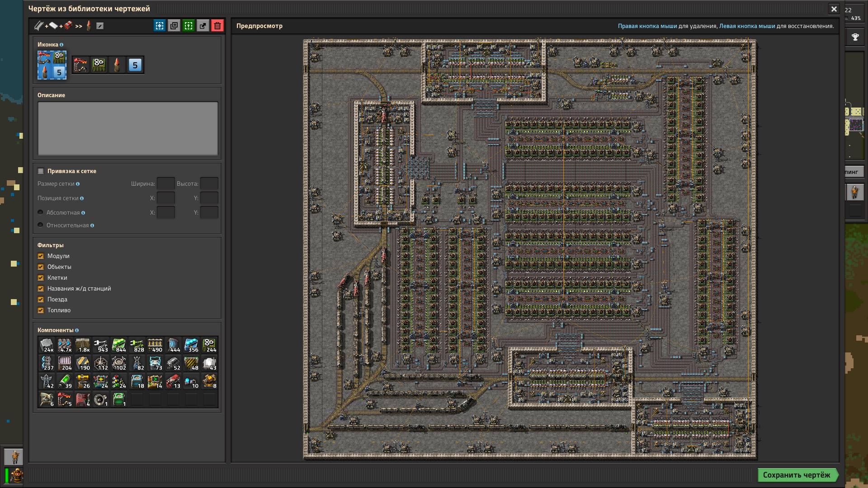Toggle the Клетки filter checkbox
The image size is (868, 488).
click(x=41, y=278)
